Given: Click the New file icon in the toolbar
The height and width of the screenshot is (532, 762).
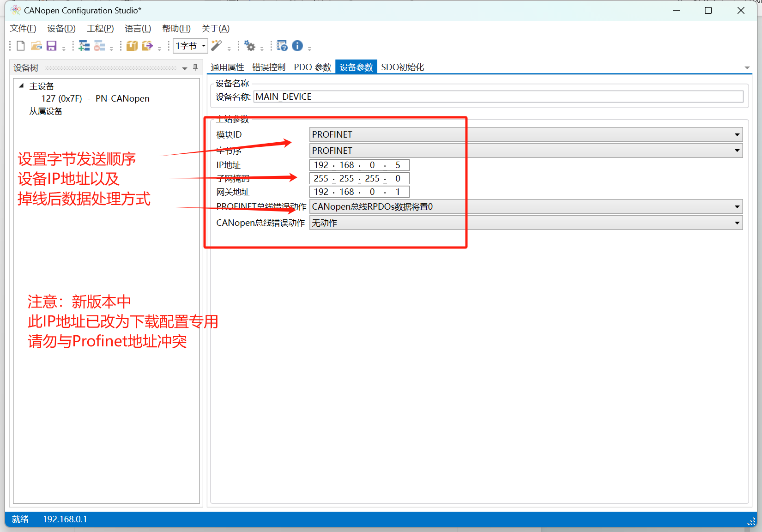Looking at the screenshot, I should pos(21,46).
